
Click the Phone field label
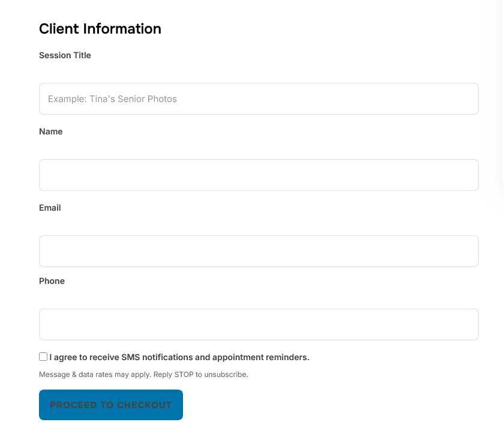pos(52,281)
